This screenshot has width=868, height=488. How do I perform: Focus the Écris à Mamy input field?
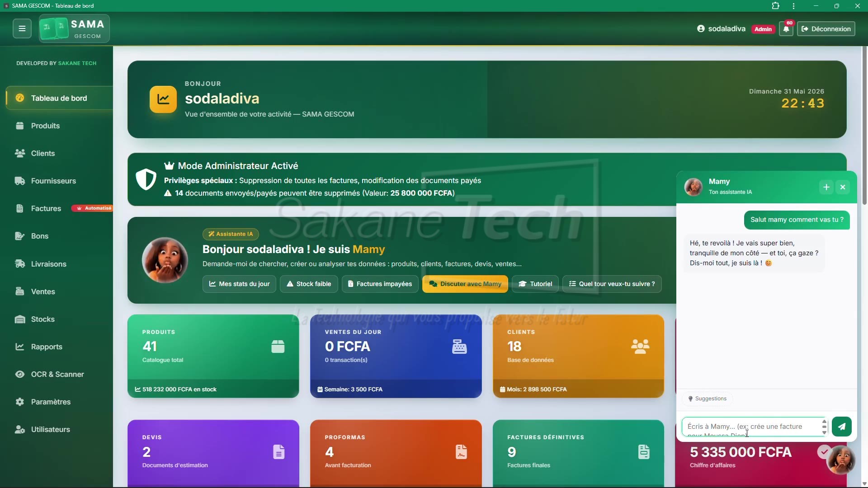(x=754, y=427)
